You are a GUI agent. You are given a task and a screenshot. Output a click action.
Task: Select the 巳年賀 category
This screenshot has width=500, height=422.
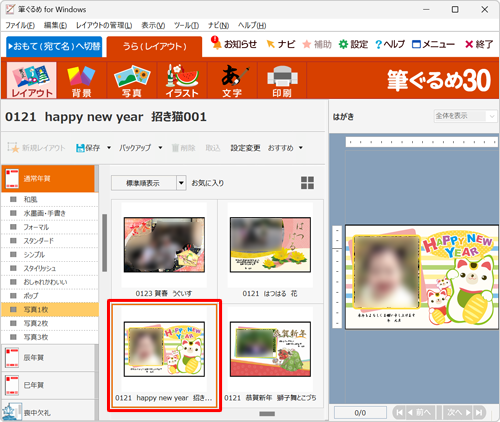[48, 385]
